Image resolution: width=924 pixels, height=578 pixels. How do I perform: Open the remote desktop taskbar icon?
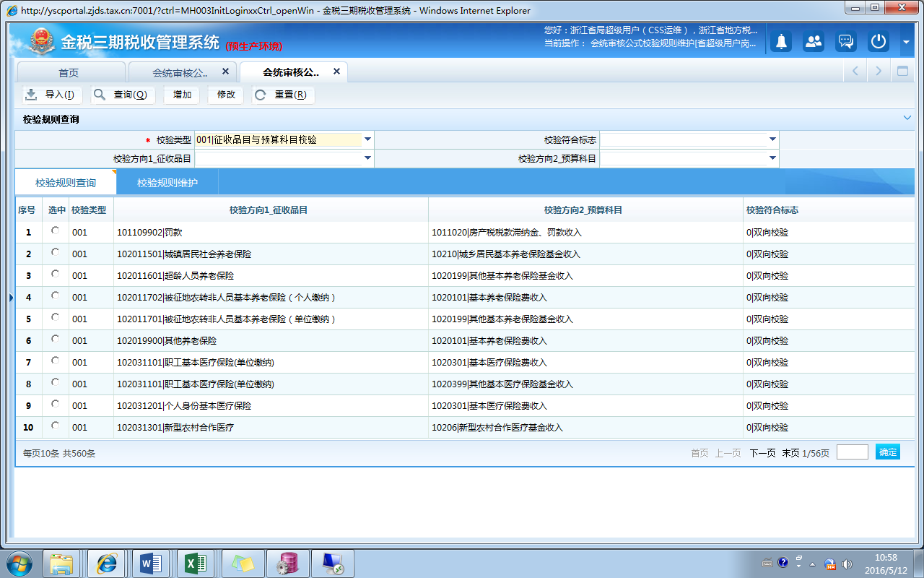click(x=332, y=563)
